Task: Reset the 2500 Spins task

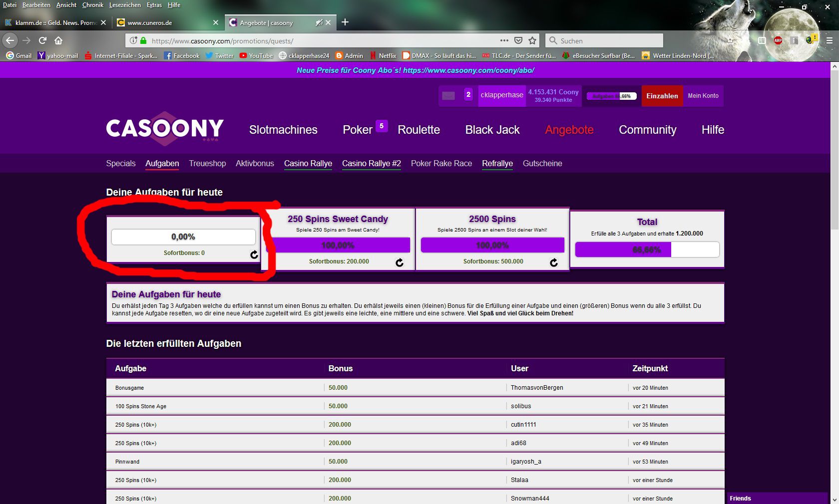Action: 554,262
